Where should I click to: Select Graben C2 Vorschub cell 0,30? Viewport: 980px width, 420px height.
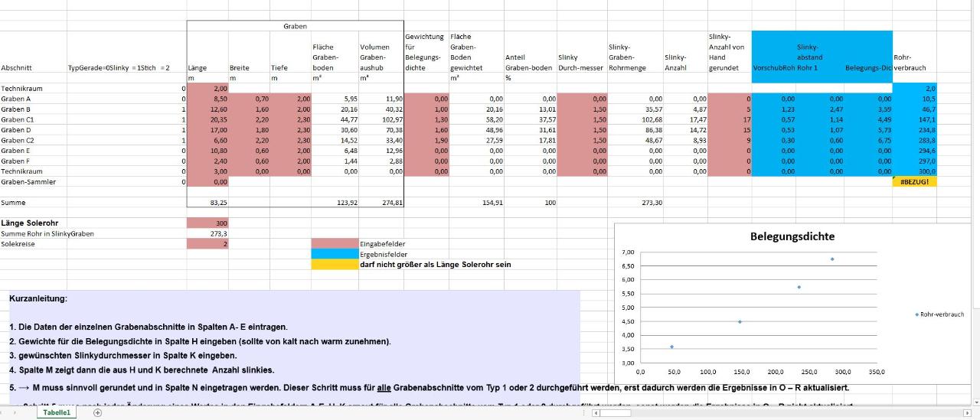[774, 140]
